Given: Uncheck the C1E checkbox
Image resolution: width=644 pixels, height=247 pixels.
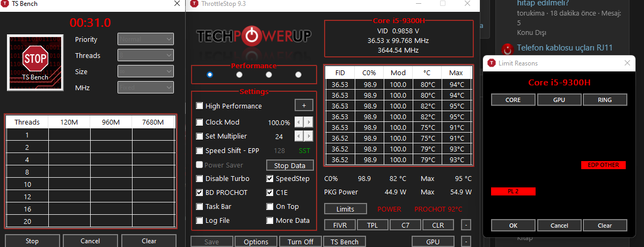Looking at the screenshot, I should [270, 193].
